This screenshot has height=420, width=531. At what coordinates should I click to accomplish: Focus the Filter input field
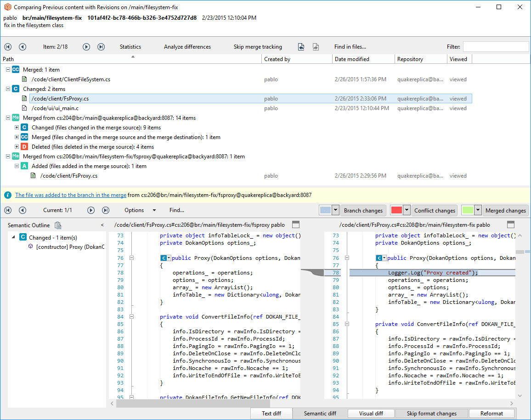point(496,47)
